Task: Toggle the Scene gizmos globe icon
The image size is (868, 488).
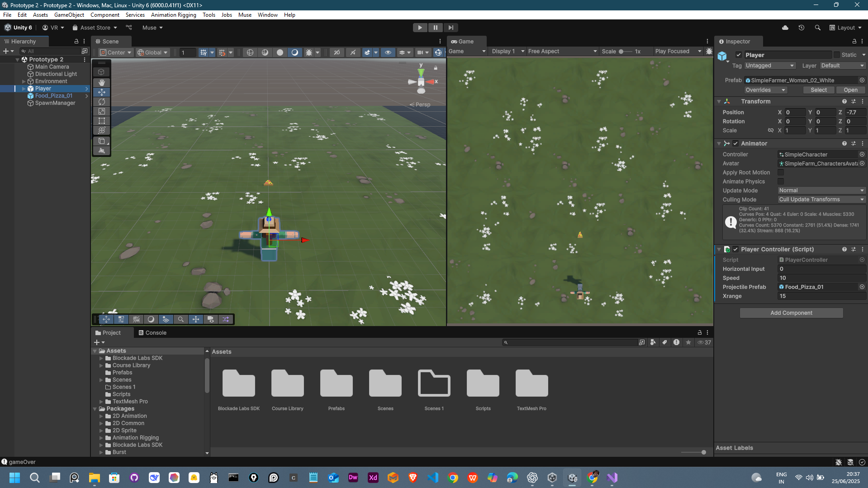Action: tap(438, 52)
